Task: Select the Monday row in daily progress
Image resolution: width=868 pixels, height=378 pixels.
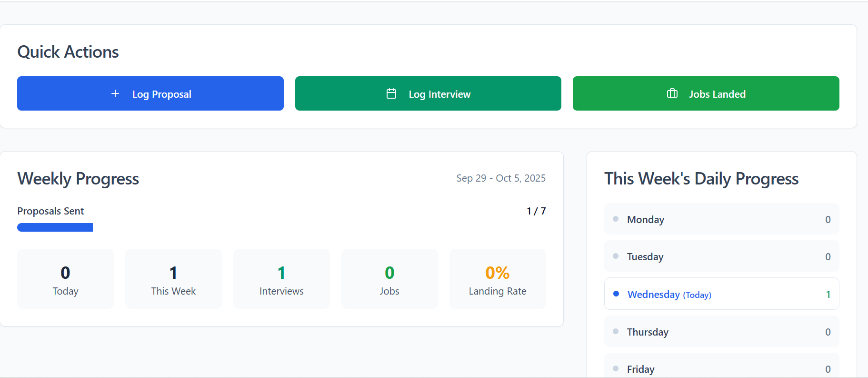Action: click(x=721, y=219)
